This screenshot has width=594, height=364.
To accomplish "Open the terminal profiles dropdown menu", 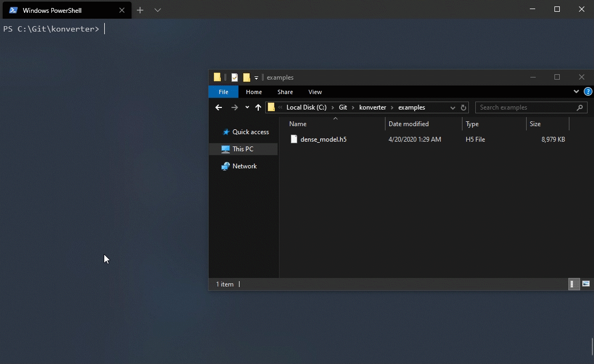I will [158, 10].
